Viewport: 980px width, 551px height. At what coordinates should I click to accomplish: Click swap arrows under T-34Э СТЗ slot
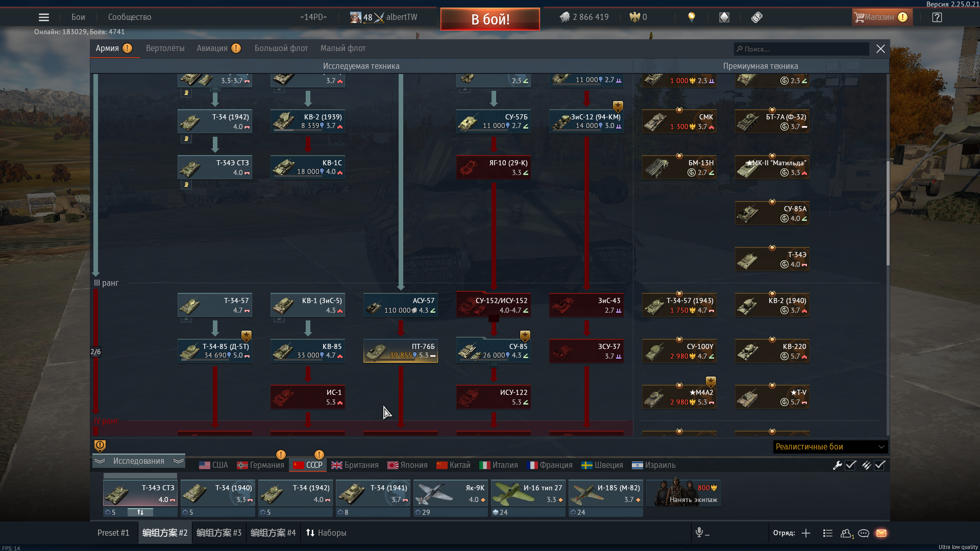tap(140, 512)
